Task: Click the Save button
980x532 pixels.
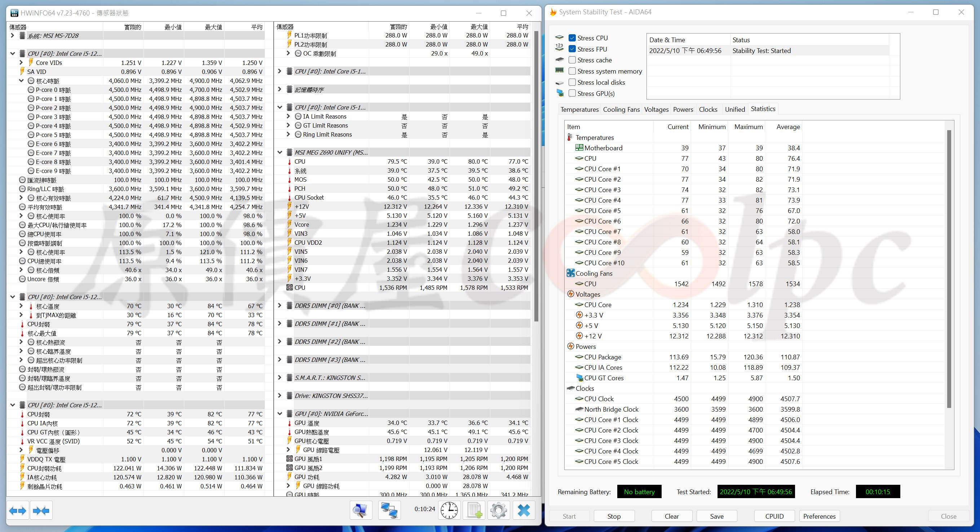Action: point(717,516)
